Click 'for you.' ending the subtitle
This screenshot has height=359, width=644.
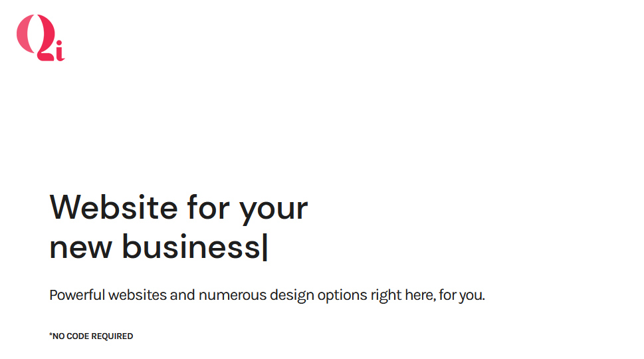(462, 296)
